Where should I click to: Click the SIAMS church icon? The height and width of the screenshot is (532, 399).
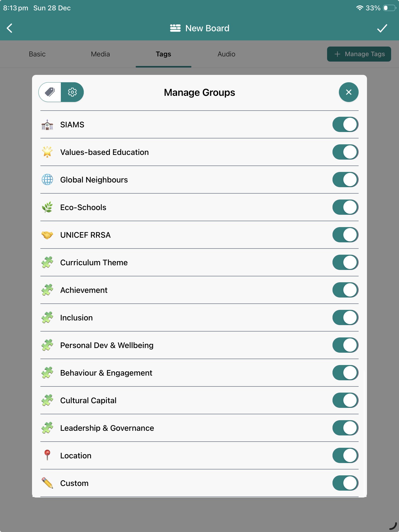47,124
